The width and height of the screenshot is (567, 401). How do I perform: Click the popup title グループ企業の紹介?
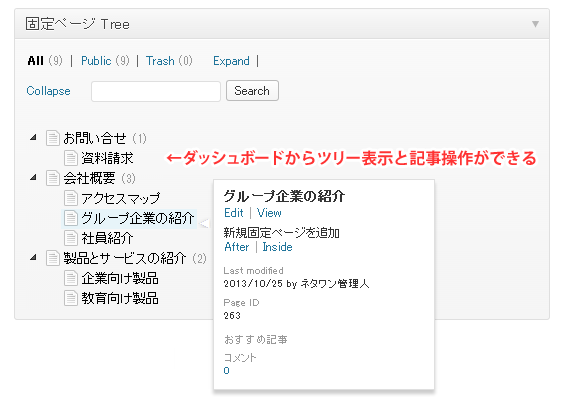(x=284, y=196)
